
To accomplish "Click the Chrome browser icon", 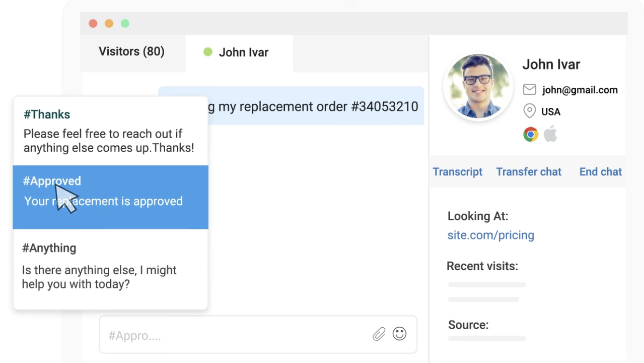I will (x=530, y=134).
